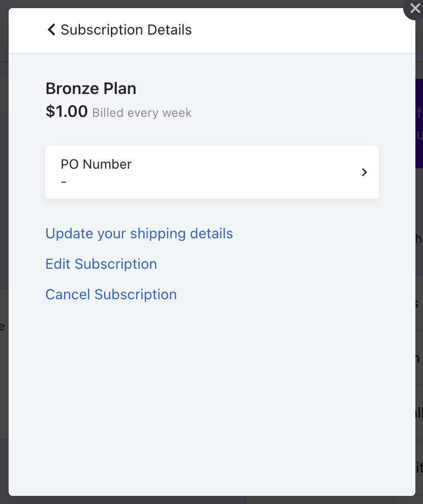Click the Update your shipping details link
423x504 pixels.
click(139, 234)
